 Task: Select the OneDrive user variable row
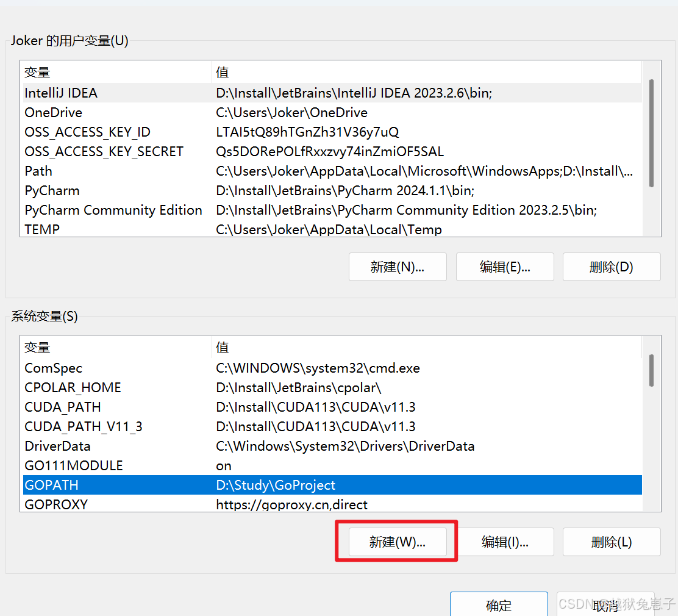click(x=332, y=112)
